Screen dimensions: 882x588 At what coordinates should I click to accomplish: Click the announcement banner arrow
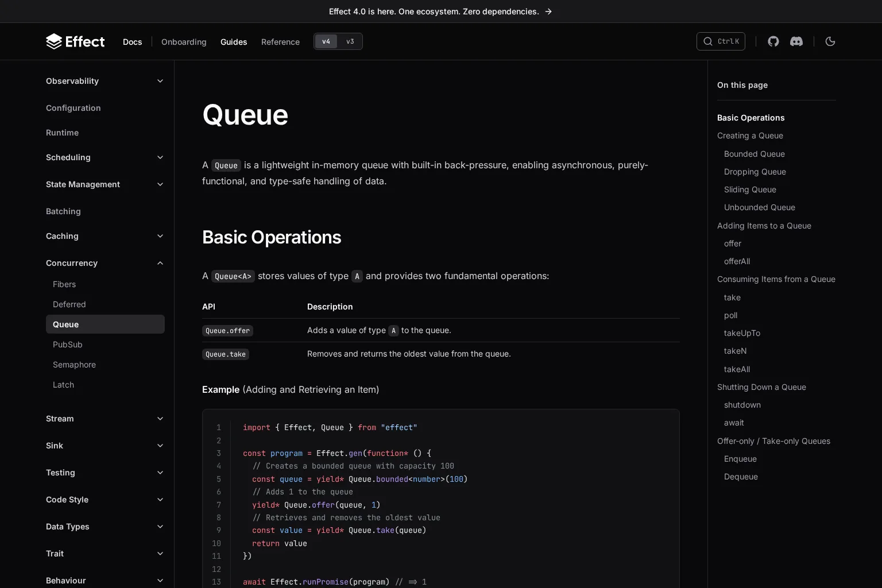[x=548, y=11]
